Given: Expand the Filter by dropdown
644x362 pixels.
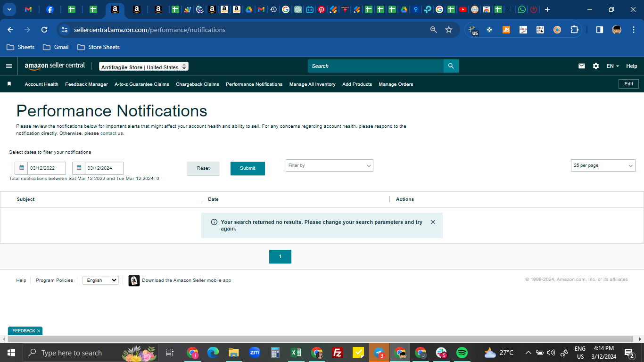Looking at the screenshot, I should (330, 165).
